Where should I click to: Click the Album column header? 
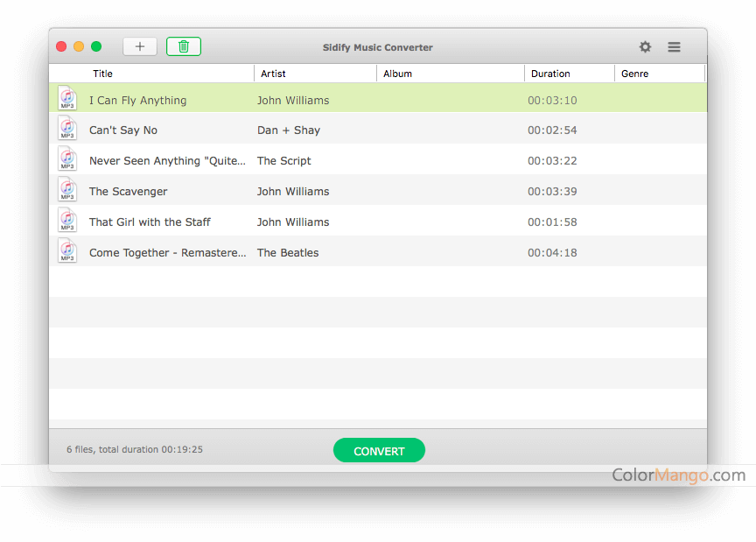pyautogui.click(x=397, y=74)
